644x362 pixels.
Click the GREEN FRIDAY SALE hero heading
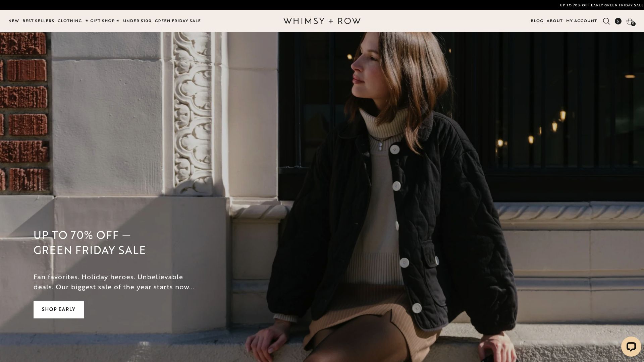point(90,250)
